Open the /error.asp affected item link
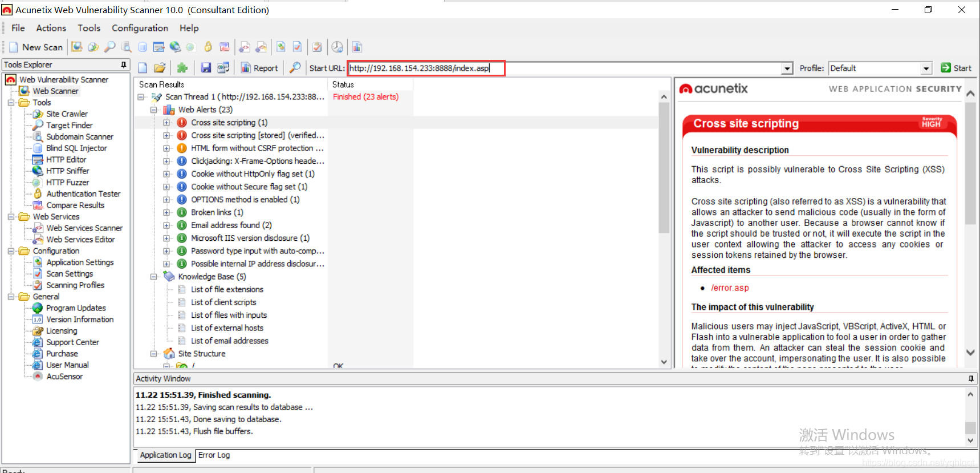 click(x=730, y=288)
